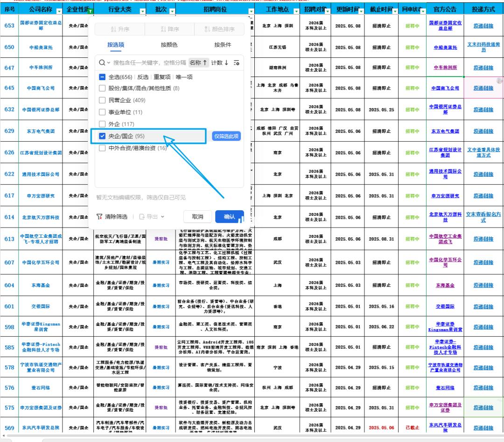Click 反选 to invert selection
The image size is (504, 442).
coord(143,77)
